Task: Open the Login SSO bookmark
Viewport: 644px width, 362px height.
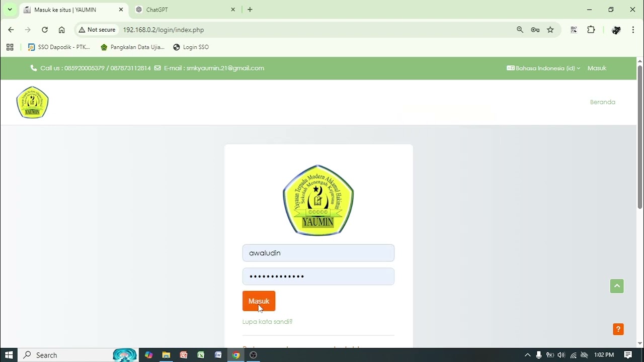Action: pos(191,47)
